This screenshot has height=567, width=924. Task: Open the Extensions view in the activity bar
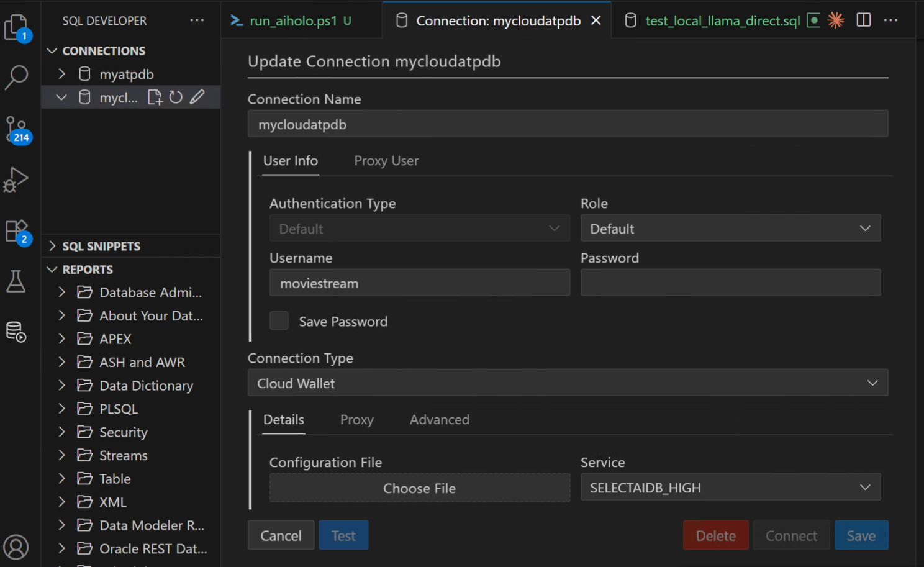(17, 230)
